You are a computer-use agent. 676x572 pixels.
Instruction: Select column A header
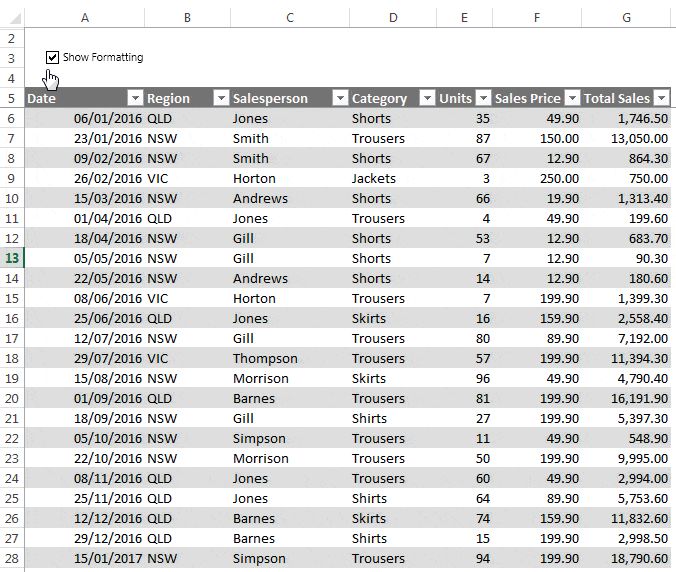84,18
